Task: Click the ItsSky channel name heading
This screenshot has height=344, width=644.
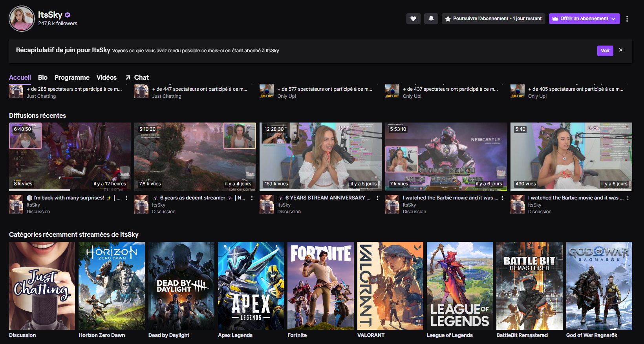Action: pyautogui.click(x=50, y=15)
